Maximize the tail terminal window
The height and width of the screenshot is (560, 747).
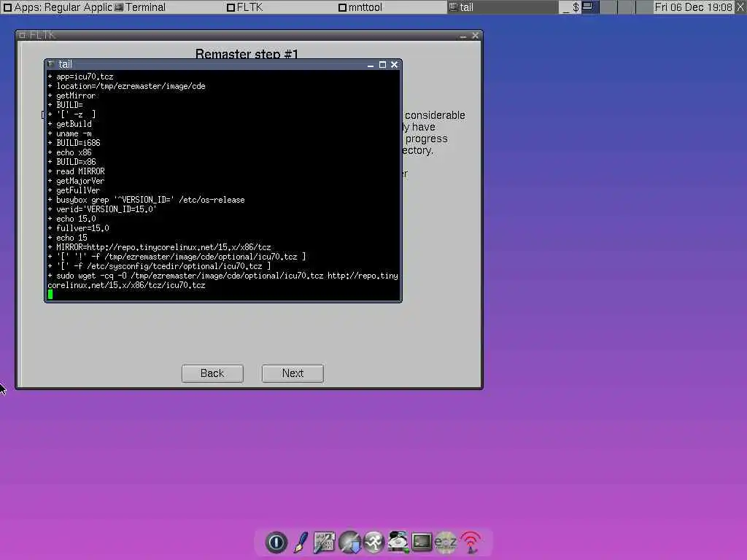[382, 64]
